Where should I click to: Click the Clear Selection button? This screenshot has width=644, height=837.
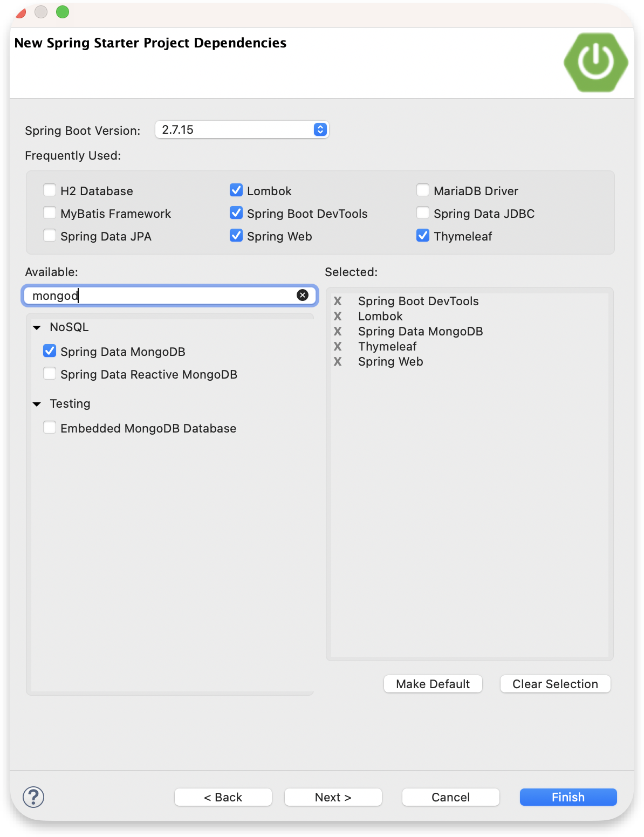[556, 684]
